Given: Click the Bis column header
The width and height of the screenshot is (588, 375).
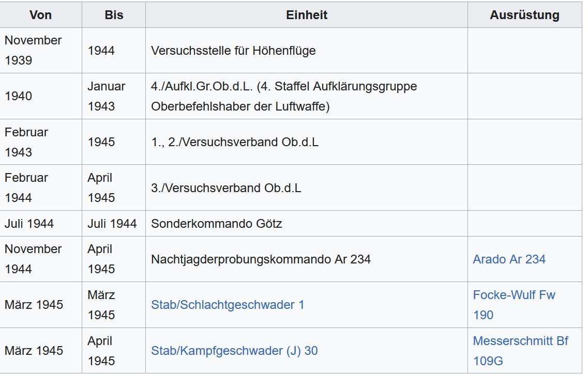Looking at the screenshot, I should point(114,15).
